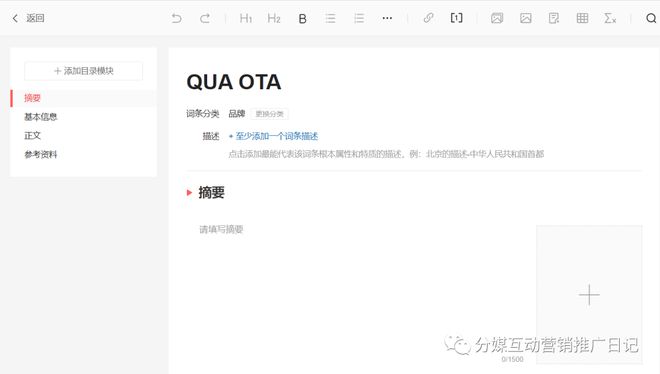This screenshot has width=660, height=374.
Task: Insert a numbered list
Action: [x=359, y=18]
